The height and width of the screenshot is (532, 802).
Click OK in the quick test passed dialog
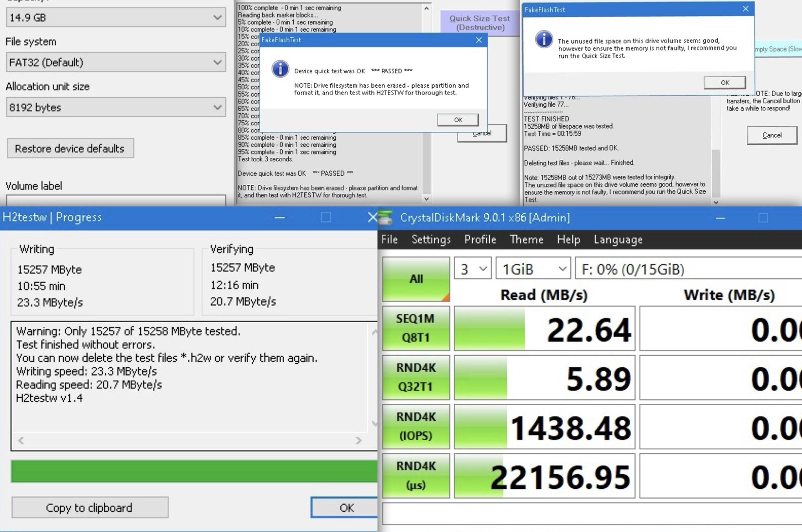tap(458, 120)
